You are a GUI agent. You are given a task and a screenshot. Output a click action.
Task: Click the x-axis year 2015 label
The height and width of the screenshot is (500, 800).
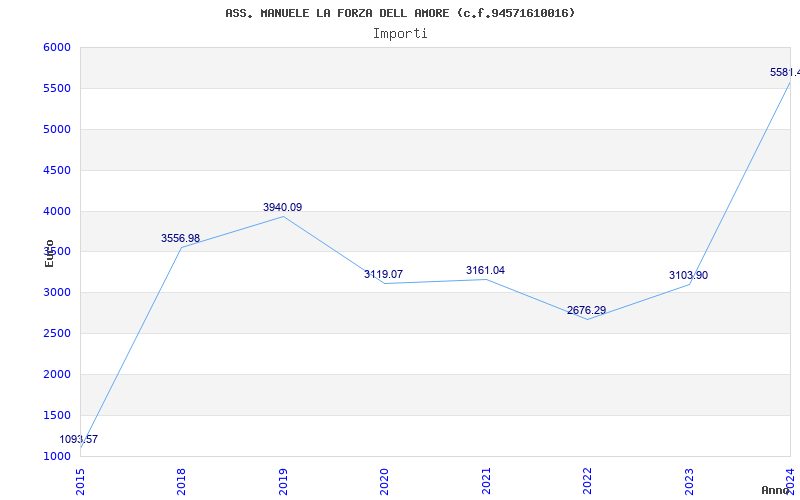tap(81, 481)
